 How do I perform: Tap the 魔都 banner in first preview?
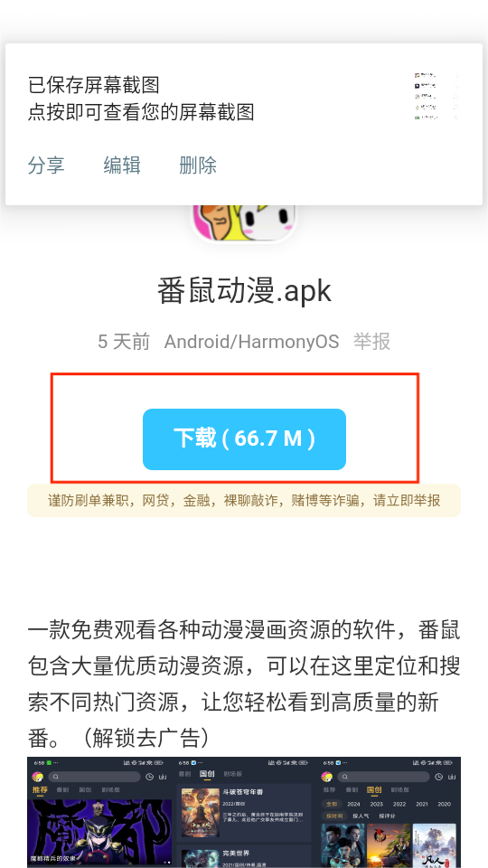[x=99, y=832]
